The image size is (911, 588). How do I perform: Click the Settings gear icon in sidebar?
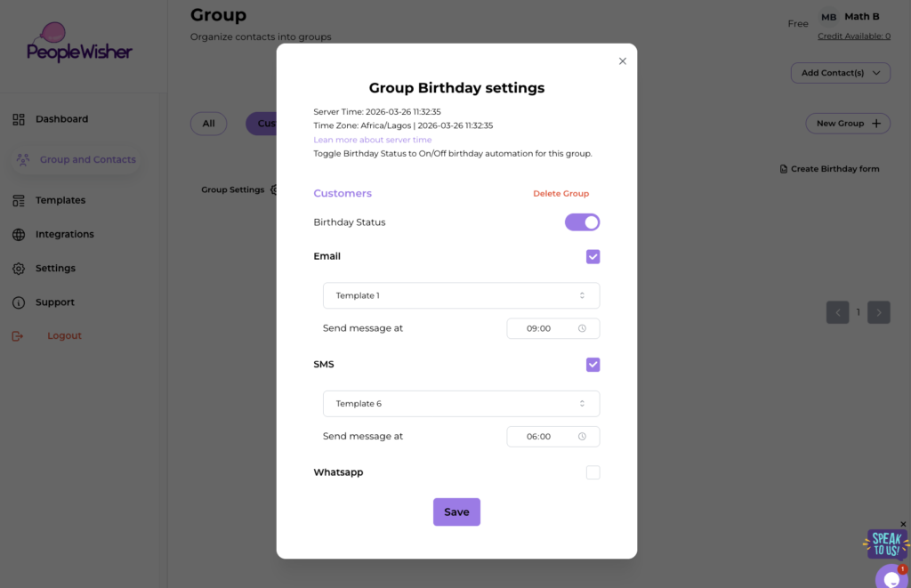coord(19,269)
